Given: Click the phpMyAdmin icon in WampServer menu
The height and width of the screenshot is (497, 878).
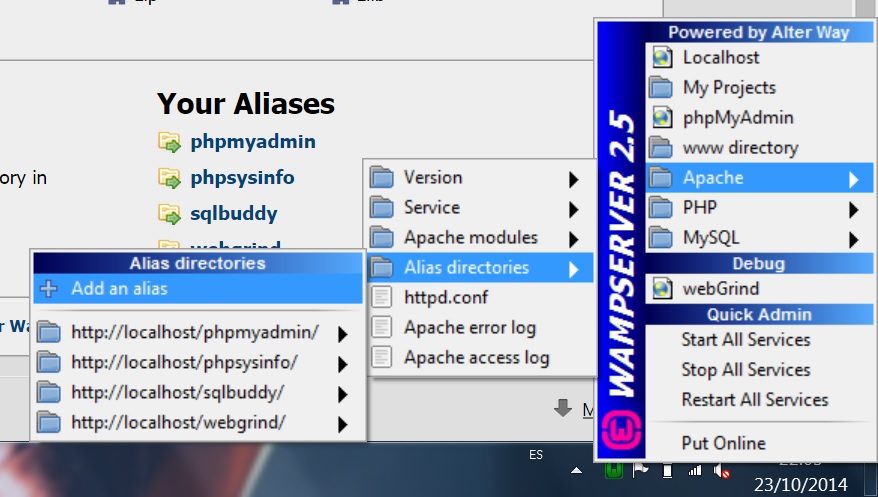Looking at the screenshot, I should pos(662,118).
